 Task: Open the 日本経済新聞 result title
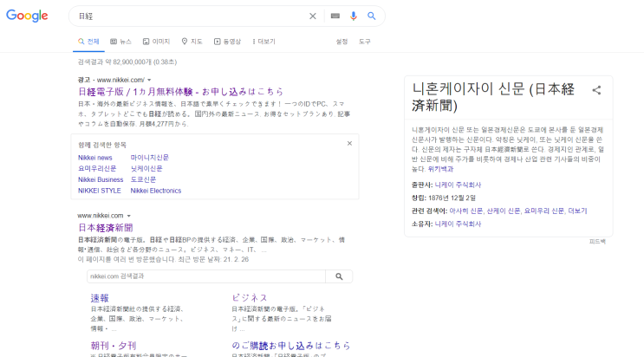(106, 228)
